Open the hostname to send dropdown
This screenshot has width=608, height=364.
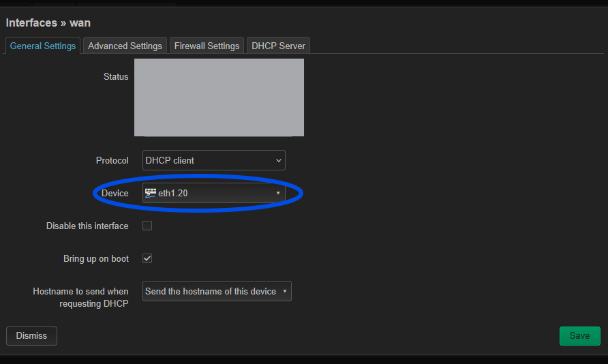(217, 291)
